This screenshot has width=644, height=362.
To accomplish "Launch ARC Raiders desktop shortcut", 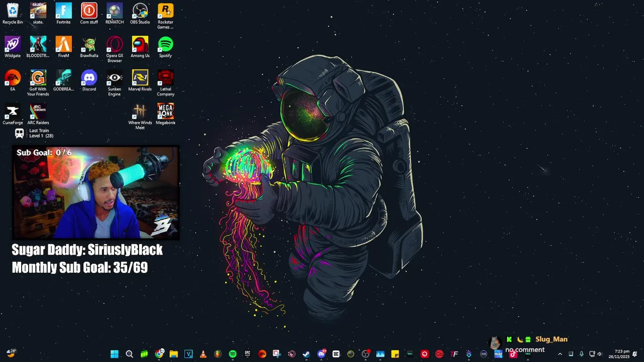I will [38, 114].
